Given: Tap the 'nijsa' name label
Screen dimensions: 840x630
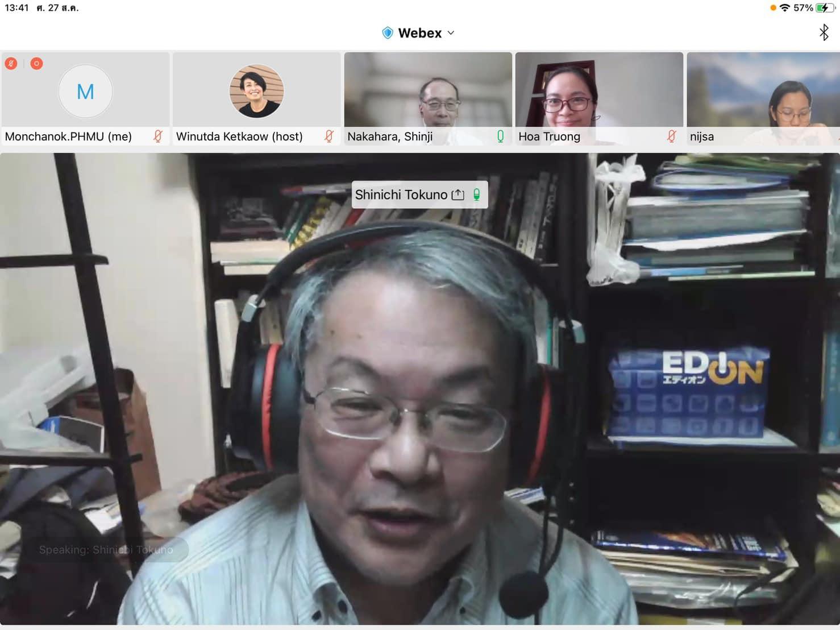Looking at the screenshot, I should pos(702,136).
